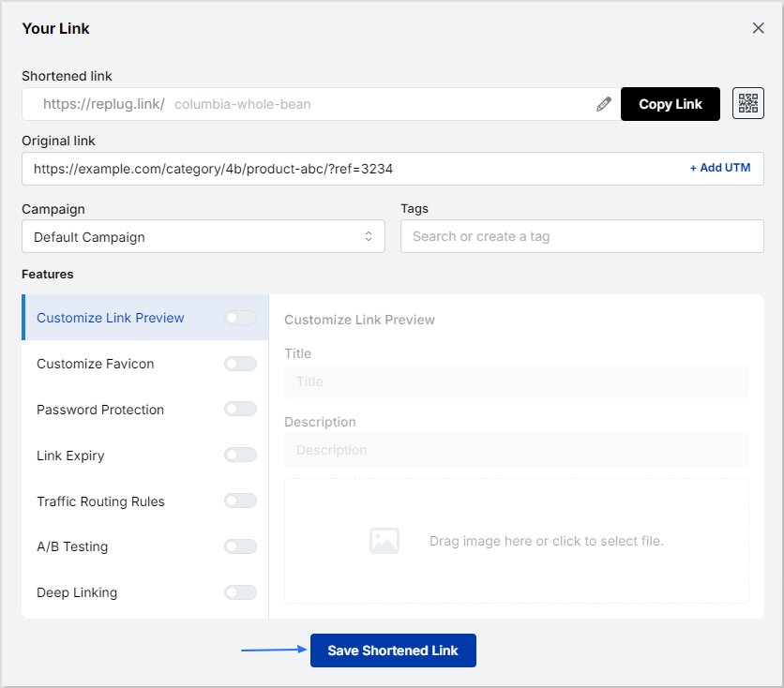
Task: Focus the Search or create a tag field
Action: 582,236
